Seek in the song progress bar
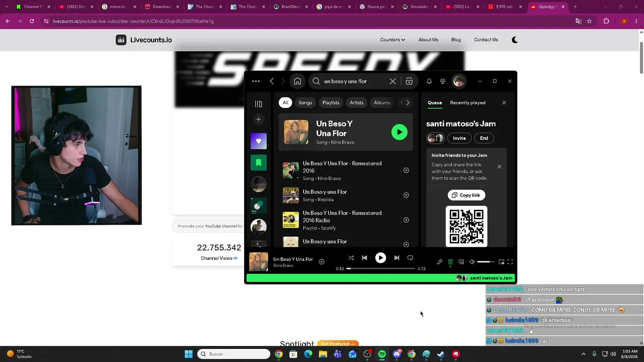Viewport: 644px width, 362px height. [381, 268]
